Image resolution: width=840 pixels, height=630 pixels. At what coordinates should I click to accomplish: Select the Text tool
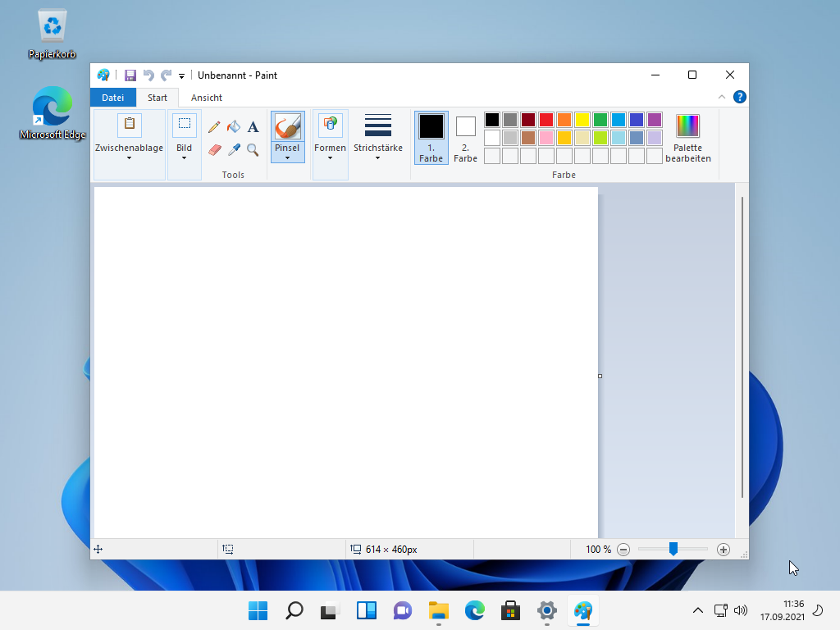click(253, 127)
